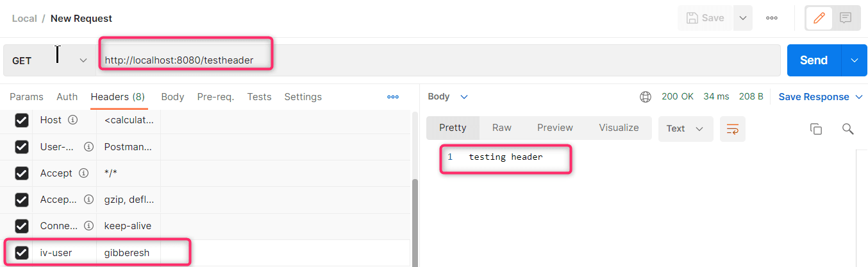
Task: Click the request URL input field
Action: pos(439,60)
